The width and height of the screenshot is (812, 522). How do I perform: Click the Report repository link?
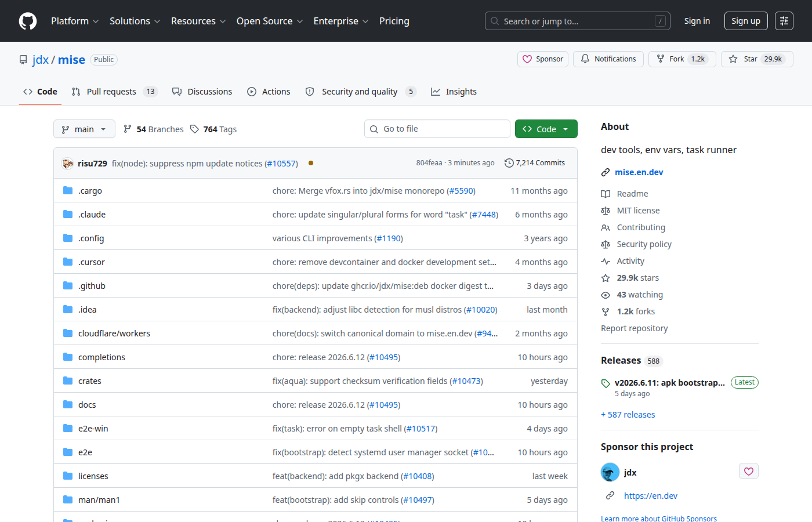pos(635,328)
